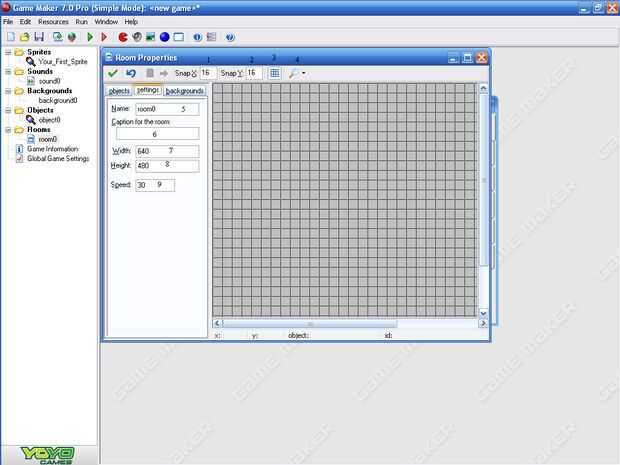Open Game Information toolbar icon
This screenshot has height=465, width=620.
point(197,37)
